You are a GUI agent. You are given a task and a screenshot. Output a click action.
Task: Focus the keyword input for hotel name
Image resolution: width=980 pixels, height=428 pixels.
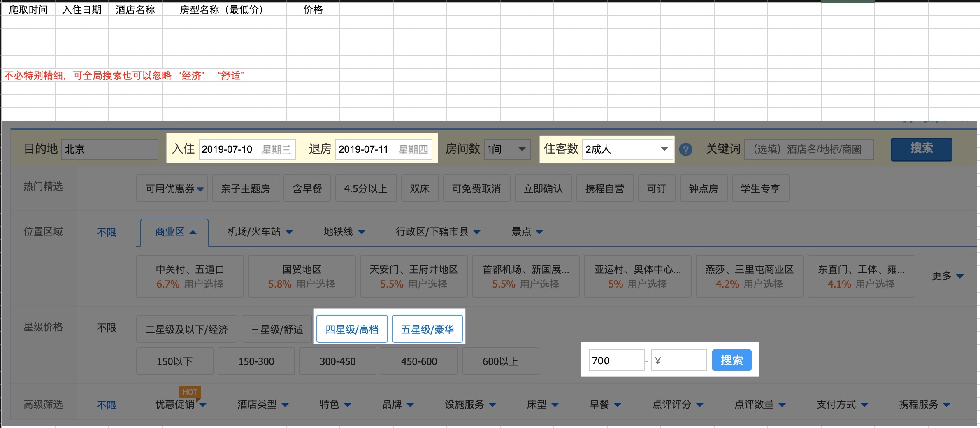[809, 149]
